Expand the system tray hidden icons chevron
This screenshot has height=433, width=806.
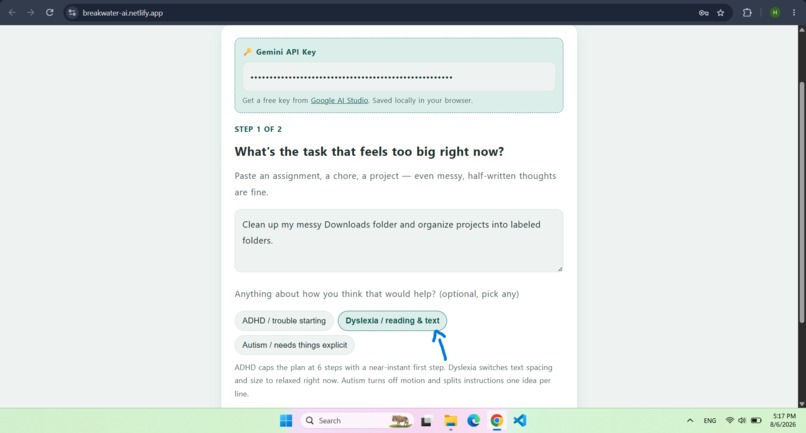click(x=690, y=421)
